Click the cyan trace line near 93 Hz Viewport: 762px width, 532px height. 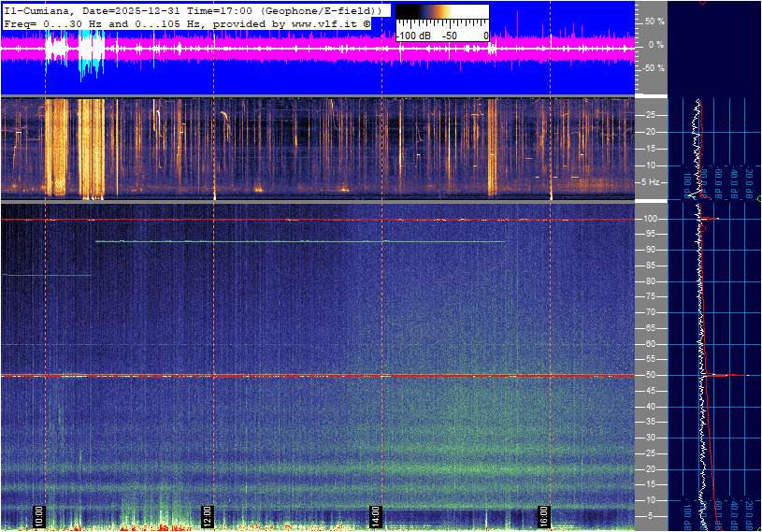coord(299,241)
